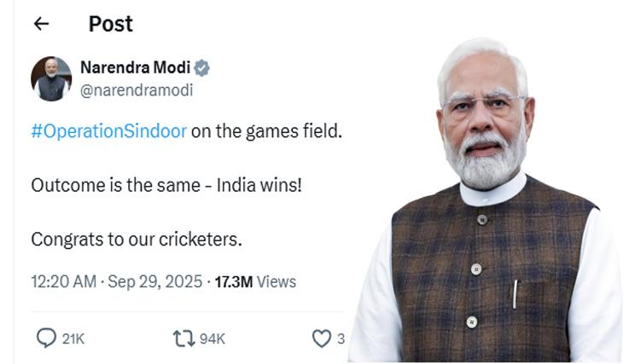Open the #OperationSindoor hashtag
641x364 pixels.
coord(108,133)
